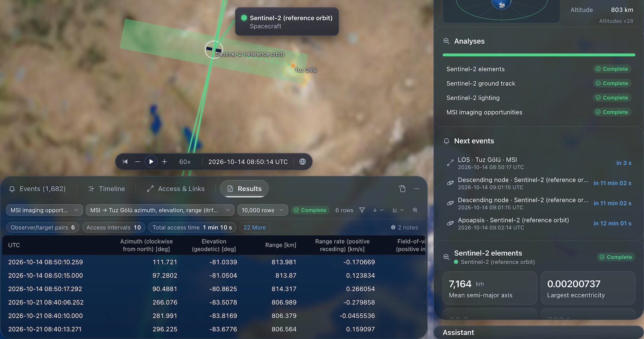Expand the Assistant panel
This screenshot has height=339, width=644.
[x=539, y=333]
